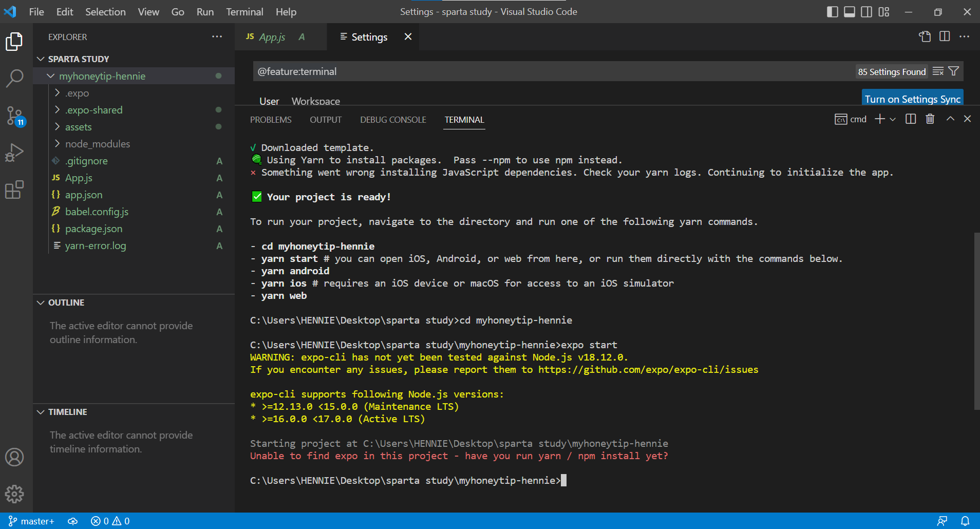
Task: Open Source Control view with 11 changes
Action: 14,116
